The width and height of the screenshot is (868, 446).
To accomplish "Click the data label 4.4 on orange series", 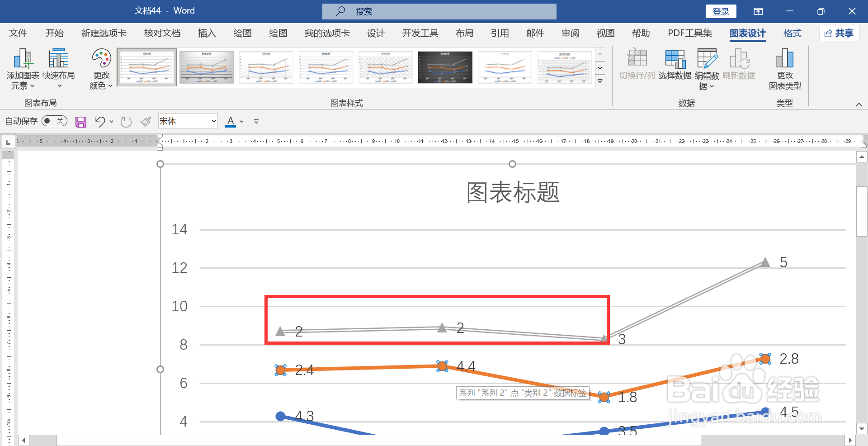I will tap(466, 366).
